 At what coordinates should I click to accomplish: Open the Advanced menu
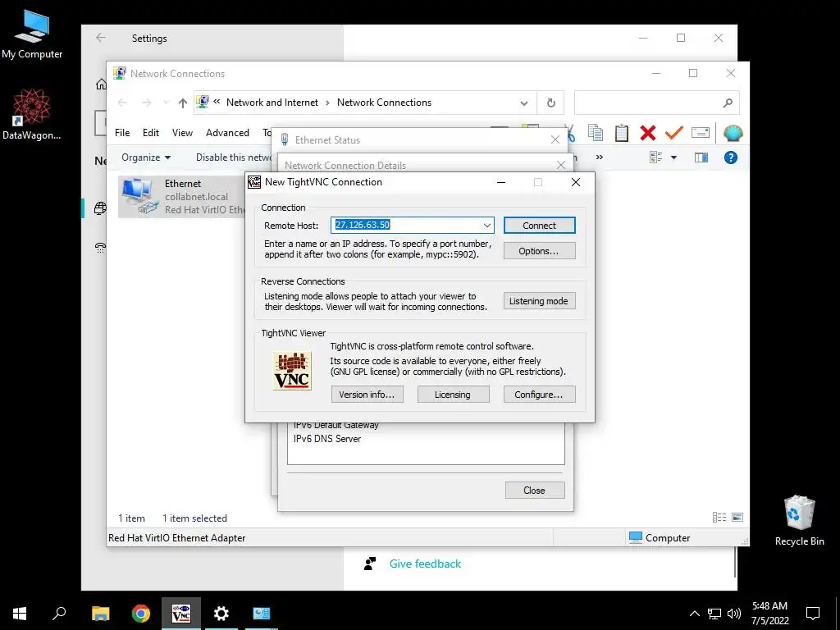(227, 133)
